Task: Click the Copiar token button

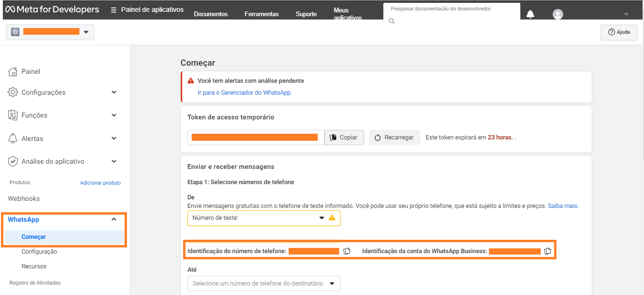Action: [x=344, y=138]
